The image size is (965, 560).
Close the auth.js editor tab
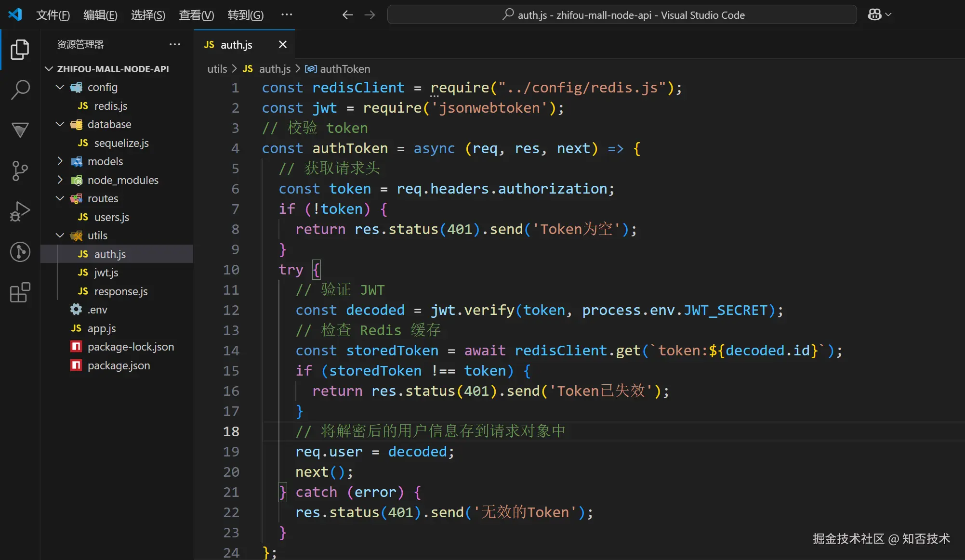(283, 44)
